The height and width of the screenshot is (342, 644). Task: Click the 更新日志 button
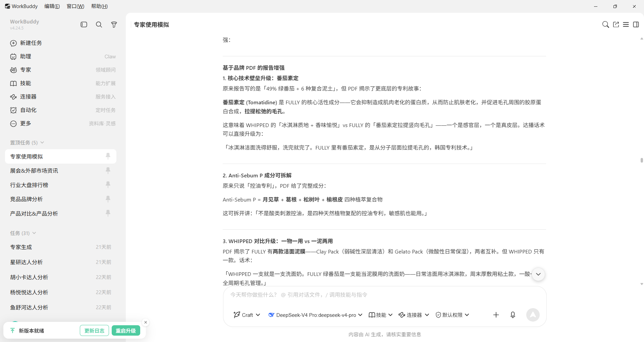(x=94, y=331)
